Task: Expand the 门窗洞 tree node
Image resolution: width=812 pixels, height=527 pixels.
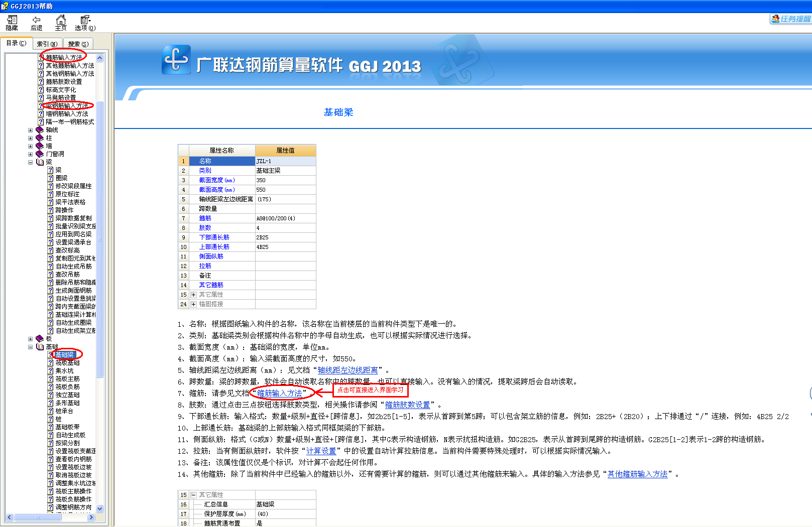Action: pyautogui.click(x=31, y=154)
